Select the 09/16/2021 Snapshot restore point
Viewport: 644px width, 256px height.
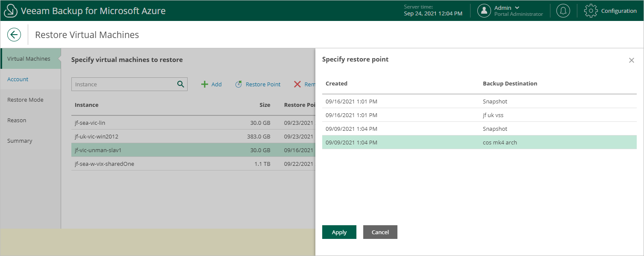(479, 101)
